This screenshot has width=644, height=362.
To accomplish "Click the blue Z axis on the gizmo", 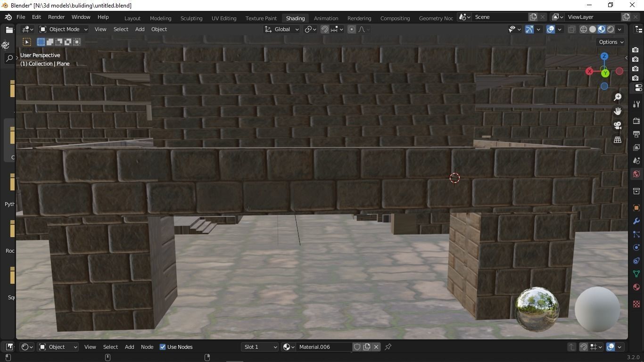I will point(604,56).
